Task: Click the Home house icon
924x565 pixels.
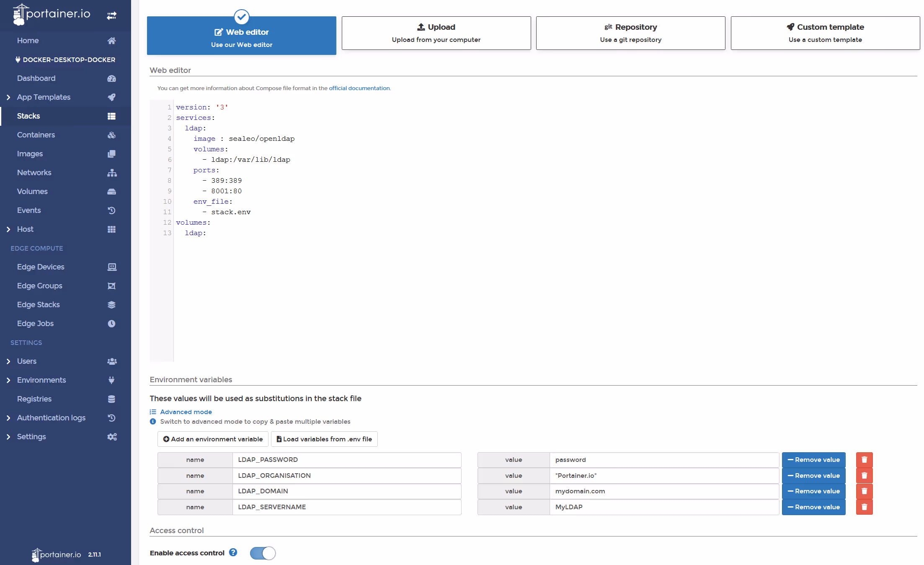Action: coord(111,41)
